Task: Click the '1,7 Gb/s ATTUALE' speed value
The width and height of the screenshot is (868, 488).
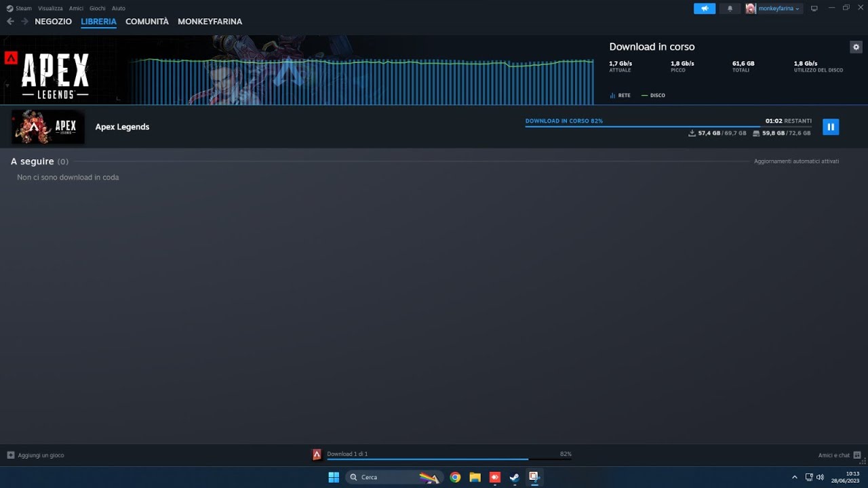Action: tap(620, 66)
